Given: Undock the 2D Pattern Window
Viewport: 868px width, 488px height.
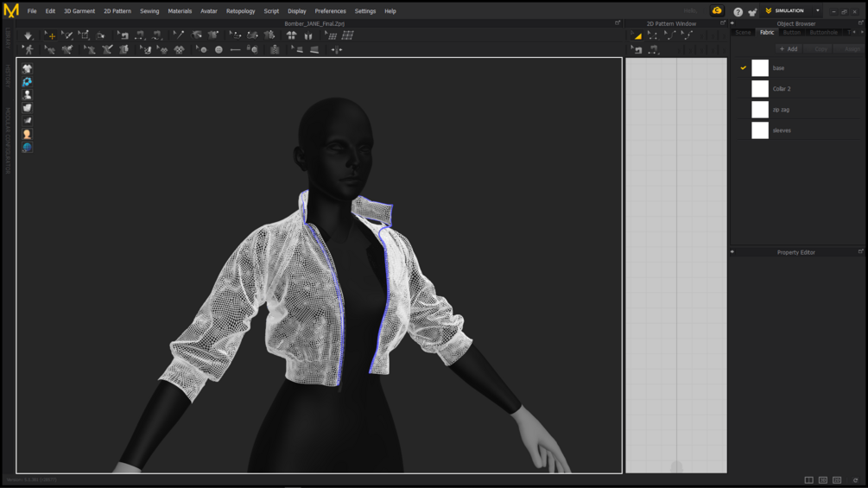Looking at the screenshot, I should pyautogui.click(x=723, y=23).
